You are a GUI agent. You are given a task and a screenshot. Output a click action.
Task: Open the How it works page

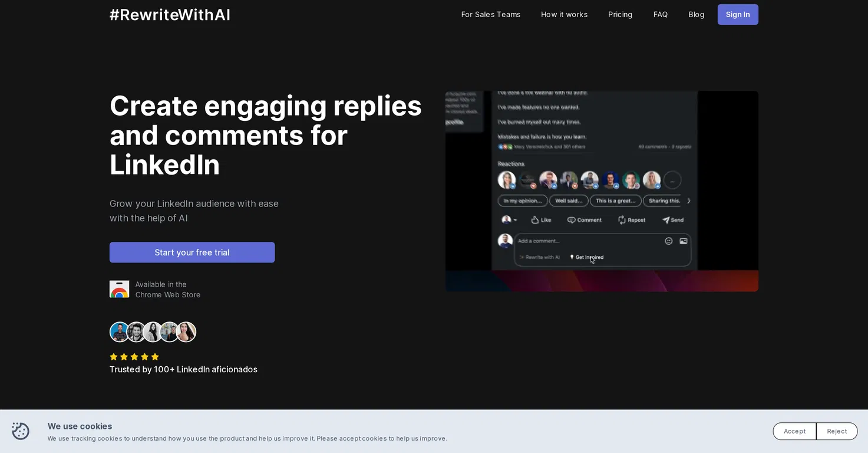[564, 15]
